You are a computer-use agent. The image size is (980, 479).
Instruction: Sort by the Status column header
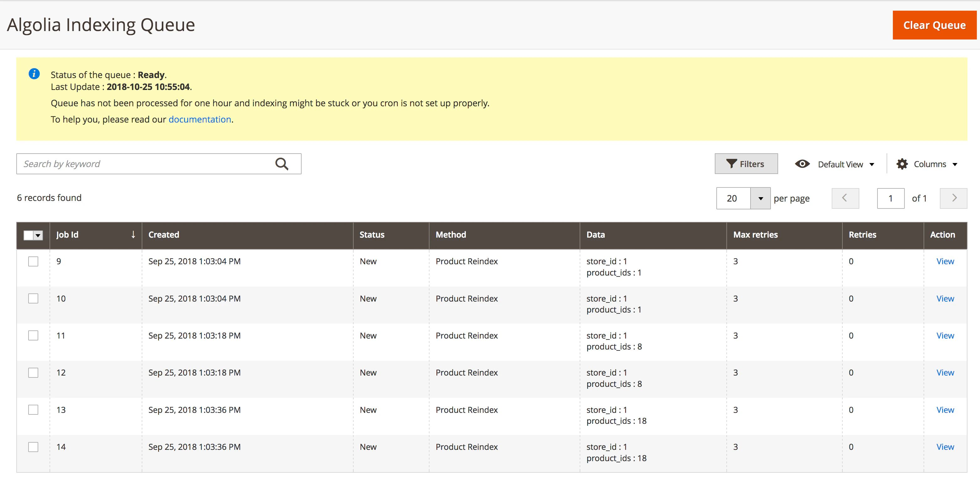point(372,235)
